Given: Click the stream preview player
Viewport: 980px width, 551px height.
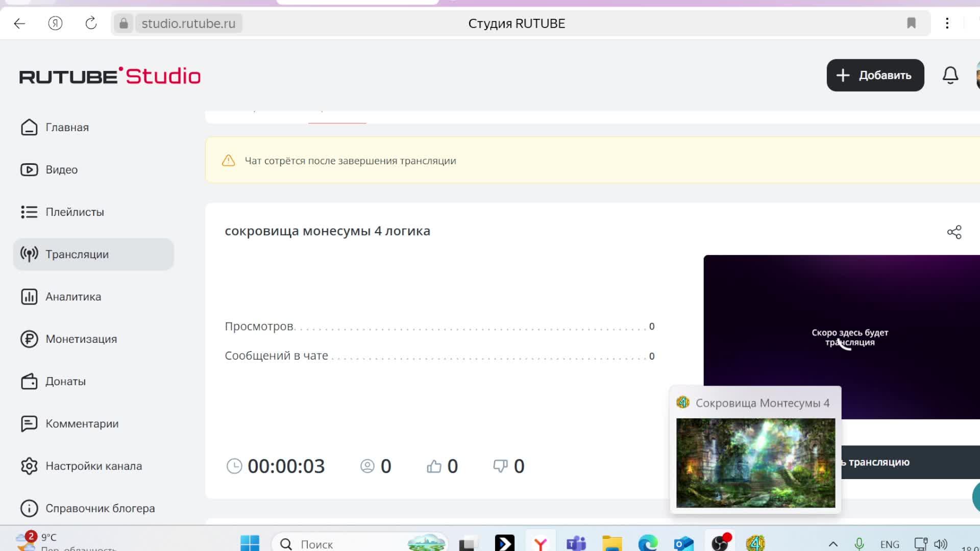Looking at the screenshot, I should pos(841,337).
